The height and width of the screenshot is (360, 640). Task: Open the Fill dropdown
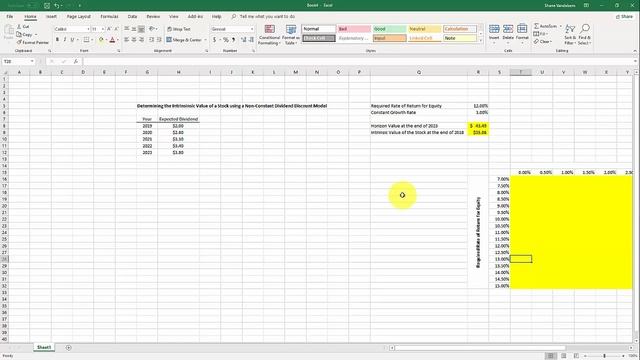click(540, 34)
